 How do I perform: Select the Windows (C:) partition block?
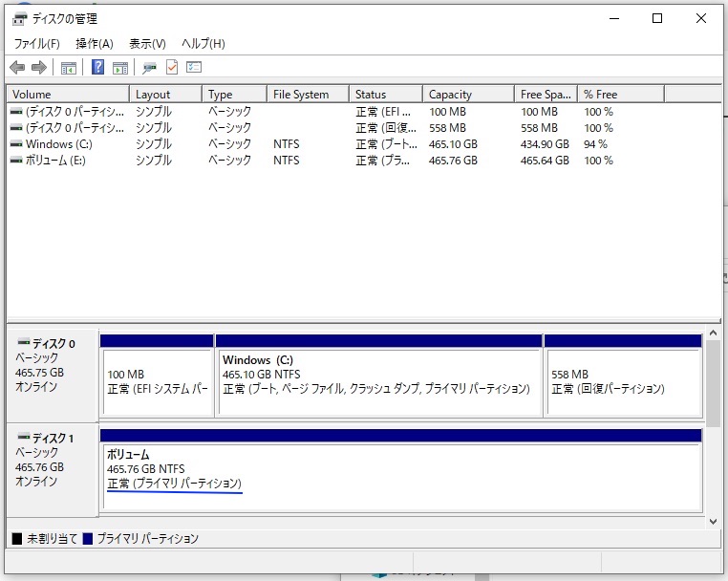tap(379, 376)
